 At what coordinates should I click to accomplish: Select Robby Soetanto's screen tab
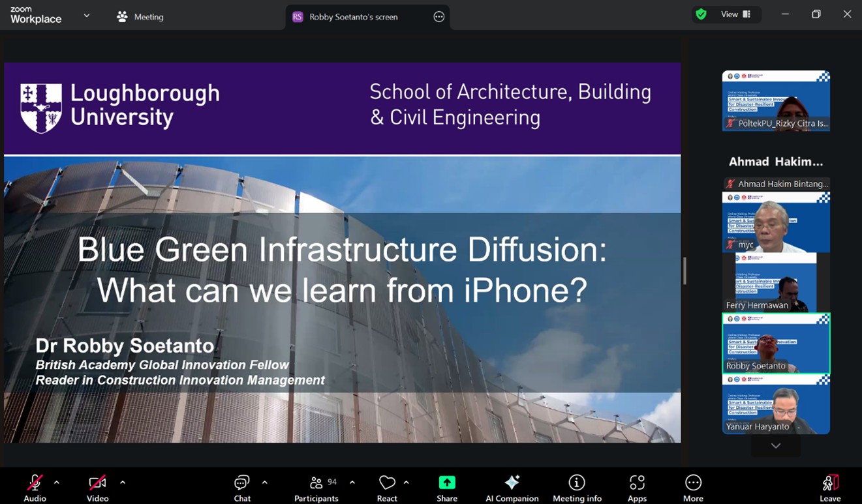pos(353,17)
